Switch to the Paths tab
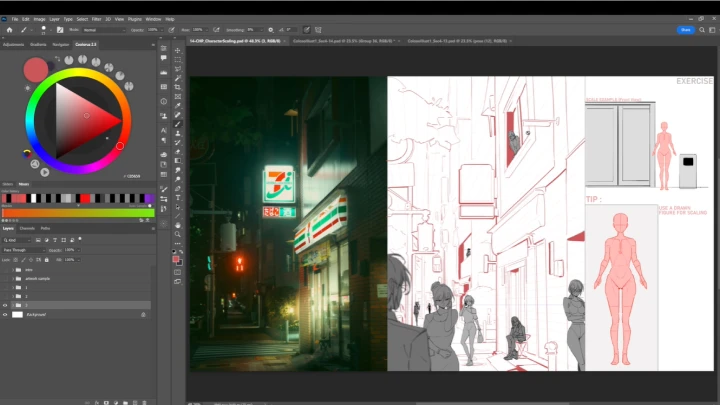The width and height of the screenshot is (720, 405). (x=45, y=228)
